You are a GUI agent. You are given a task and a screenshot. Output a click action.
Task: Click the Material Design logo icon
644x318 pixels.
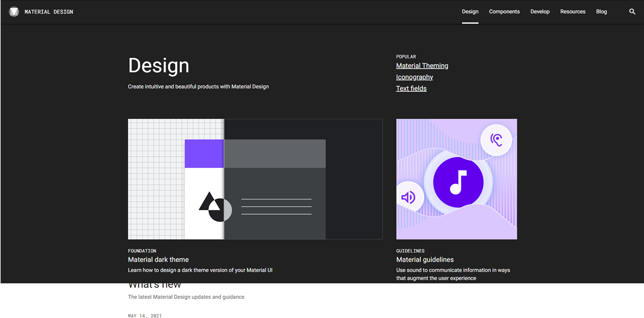pyautogui.click(x=14, y=12)
